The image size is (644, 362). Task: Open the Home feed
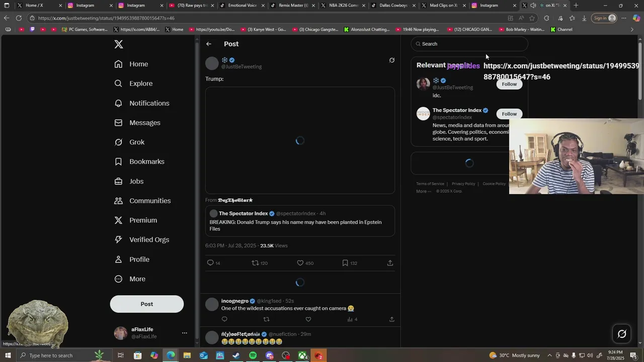coord(131,64)
